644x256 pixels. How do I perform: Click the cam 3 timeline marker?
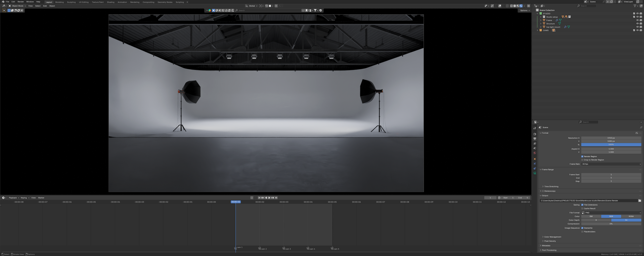pyautogui.click(x=284, y=248)
